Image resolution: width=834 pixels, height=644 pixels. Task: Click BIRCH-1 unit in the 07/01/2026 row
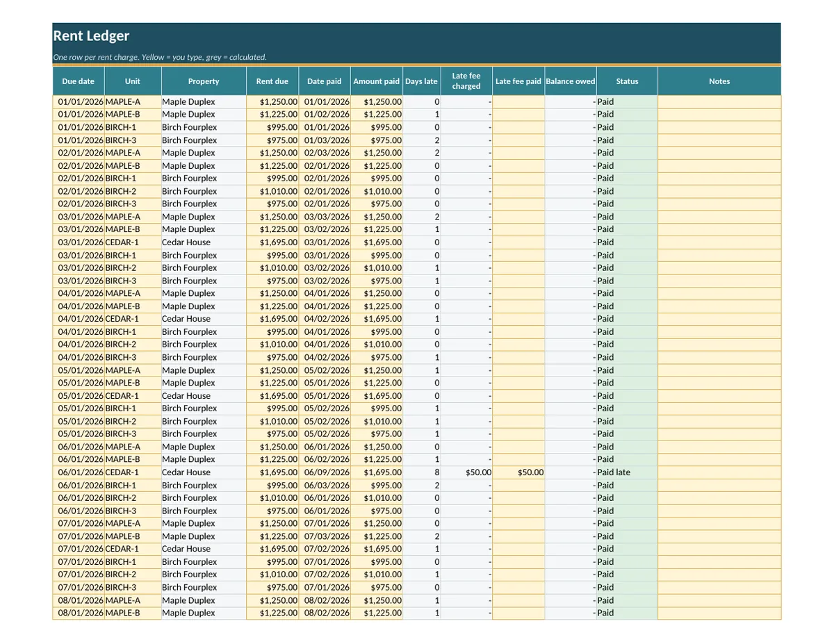pos(133,562)
